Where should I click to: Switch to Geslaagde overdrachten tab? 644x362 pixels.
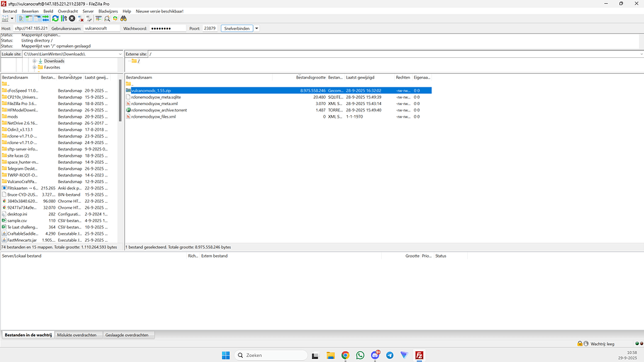(x=127, y=335)
